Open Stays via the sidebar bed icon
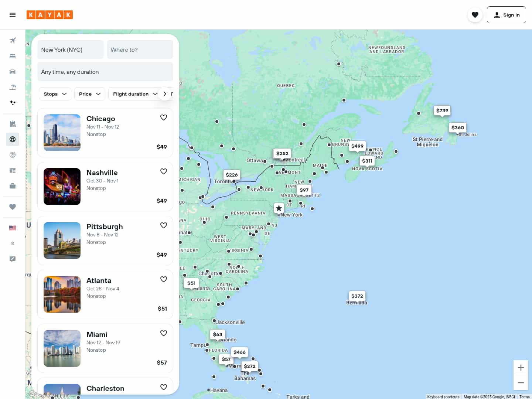 tap(13, 56)
